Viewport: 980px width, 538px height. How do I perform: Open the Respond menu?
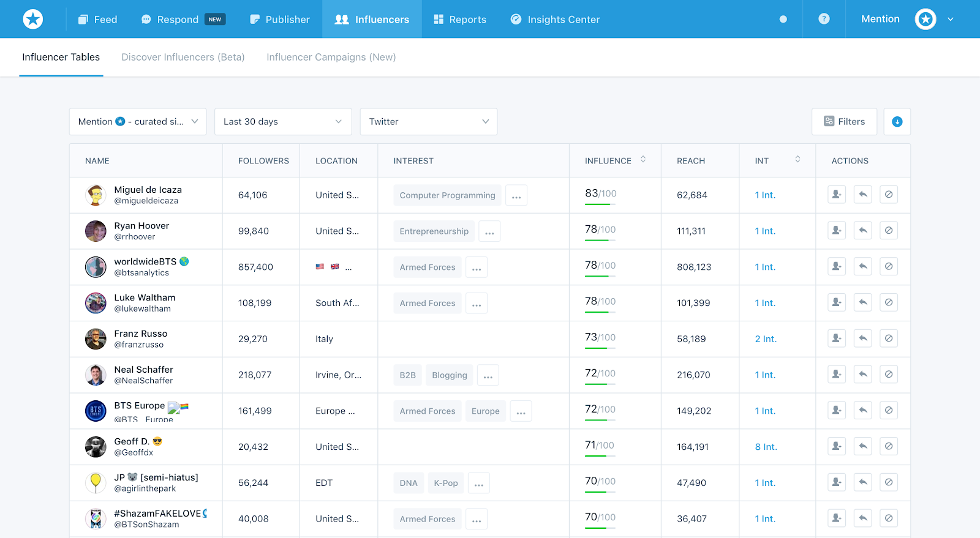click(x=183, y=20)
